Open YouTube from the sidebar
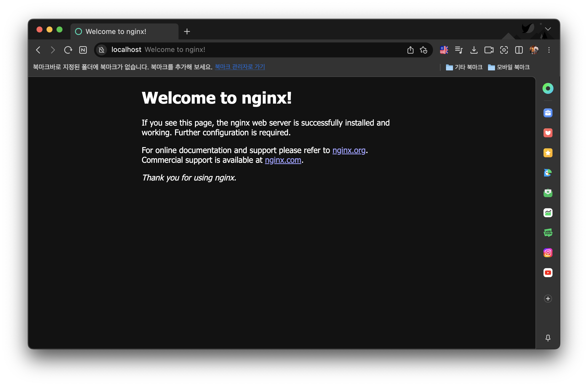Screen dimensions: 588x386 (x=548, y=273)
